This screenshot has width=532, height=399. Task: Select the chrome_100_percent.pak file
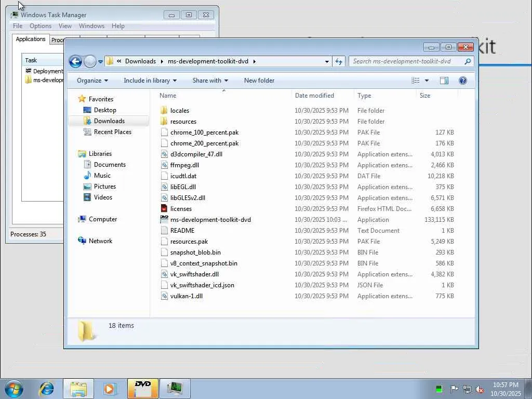tap(204, 132)
